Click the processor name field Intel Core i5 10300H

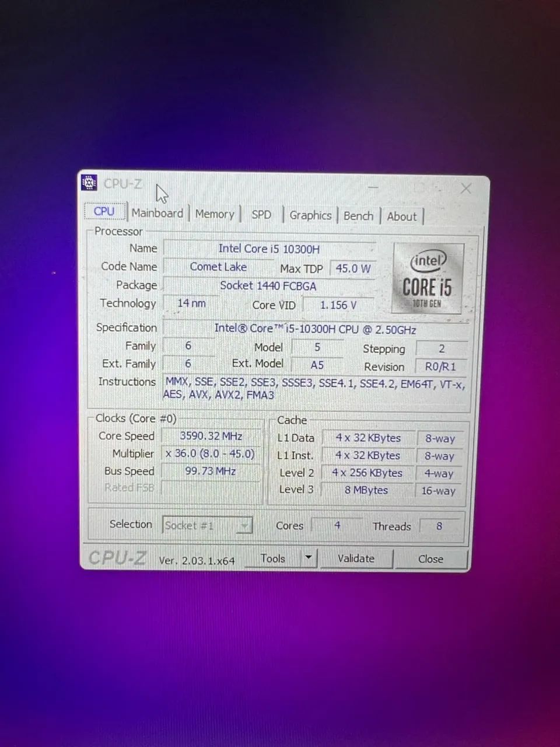pos(269,249)
